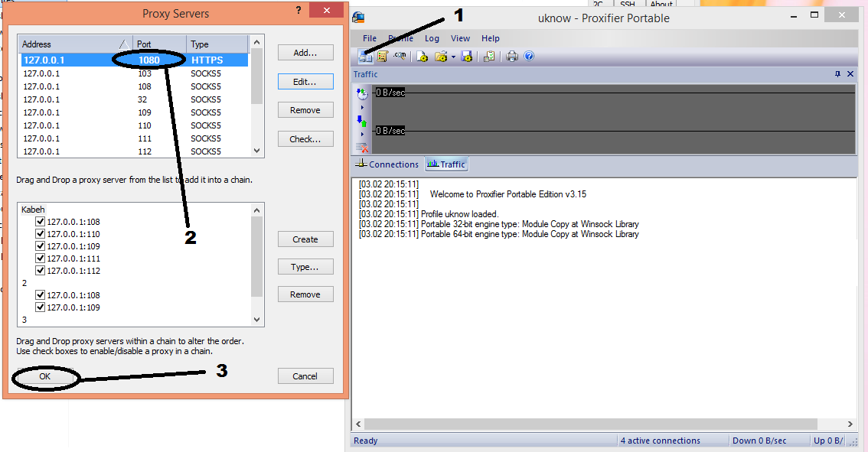Select the chain named 2
The height and width of the screenshot is (452, 868).
coord(24,283)
